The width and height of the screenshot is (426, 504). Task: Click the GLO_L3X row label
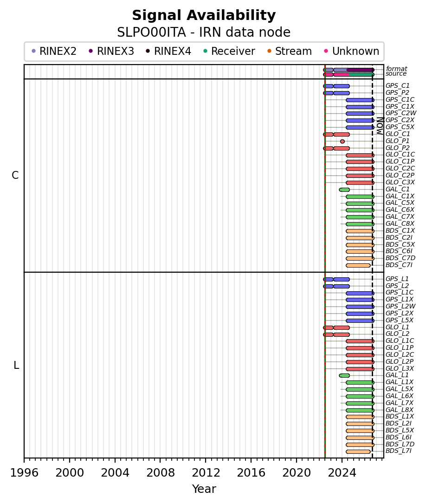[400, 369]
